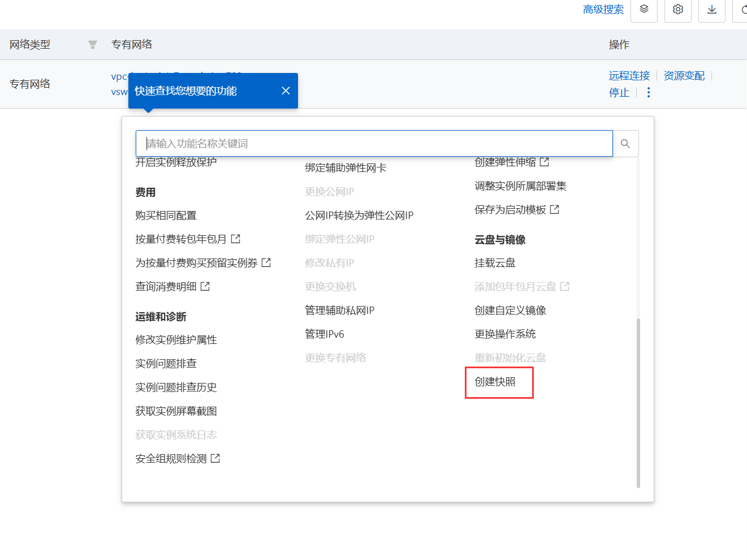The width and height of the screenshot is (747, 560).
Task: Click the search magnifier icon button
Action: [x=625, y=144]
